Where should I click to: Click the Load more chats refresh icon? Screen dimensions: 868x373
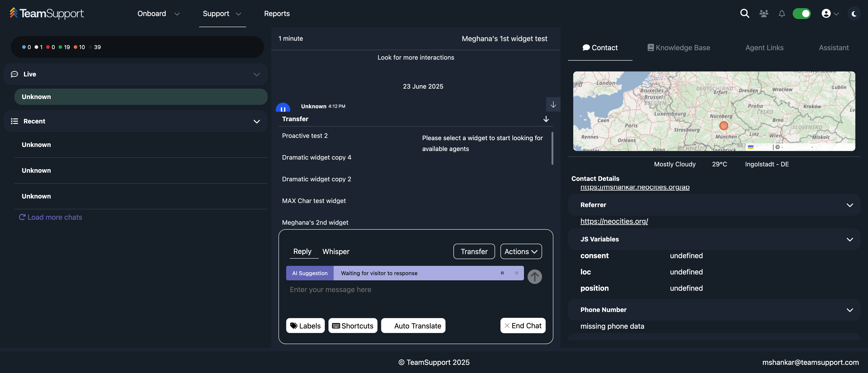[22, 217]
